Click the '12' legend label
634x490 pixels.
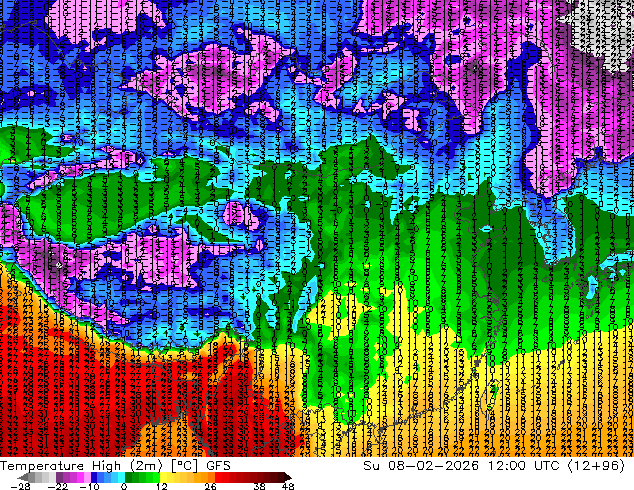coord(162,486)
